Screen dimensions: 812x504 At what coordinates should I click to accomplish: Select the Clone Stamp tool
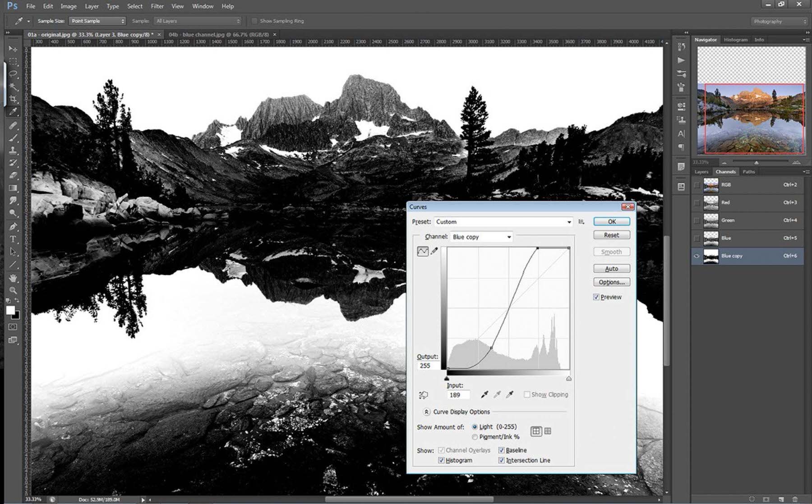(x=13, y=150)
